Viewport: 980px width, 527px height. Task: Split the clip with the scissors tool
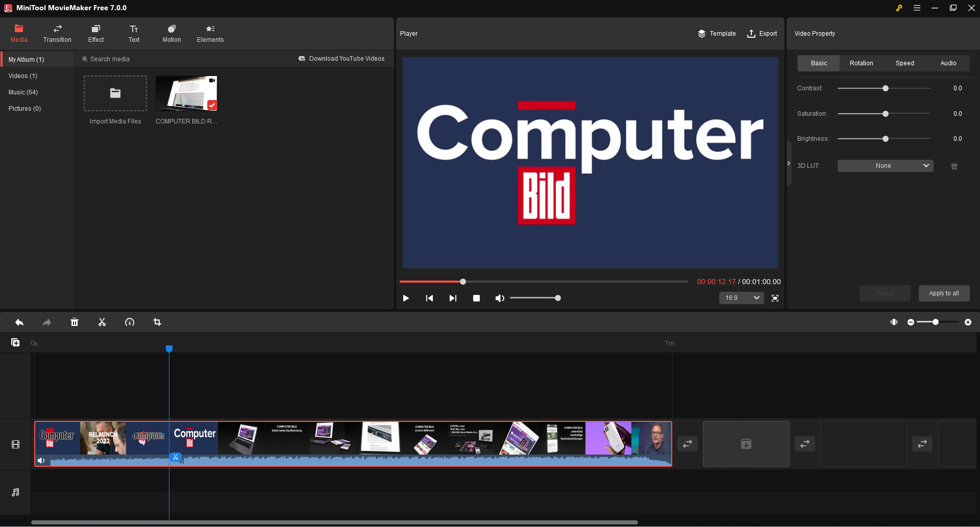(102, 322)
